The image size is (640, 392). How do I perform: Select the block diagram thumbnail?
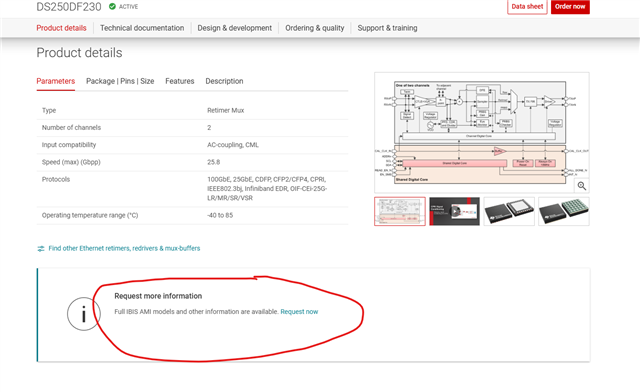[400, 212]
